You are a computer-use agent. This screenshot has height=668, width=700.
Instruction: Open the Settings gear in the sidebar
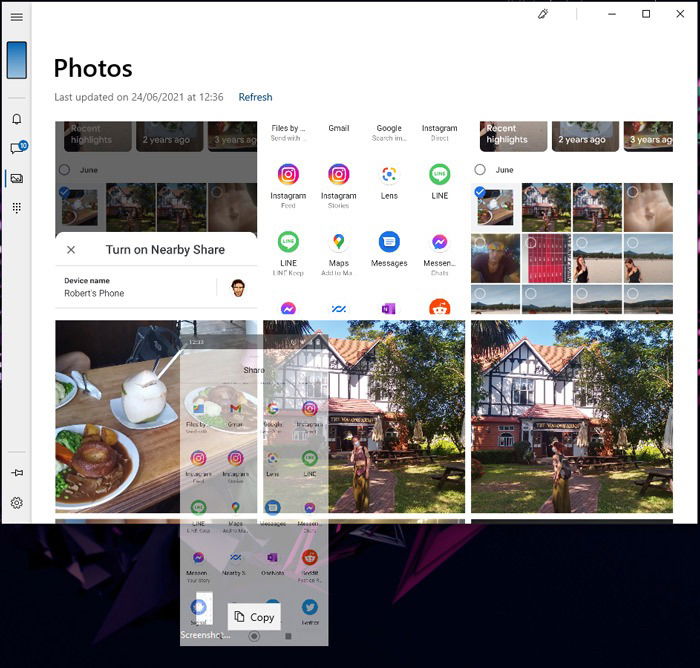17,503
